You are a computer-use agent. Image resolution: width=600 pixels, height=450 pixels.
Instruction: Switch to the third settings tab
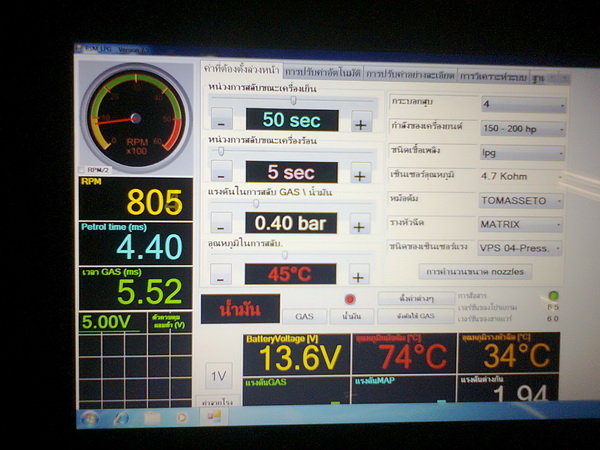coord(410,74)
